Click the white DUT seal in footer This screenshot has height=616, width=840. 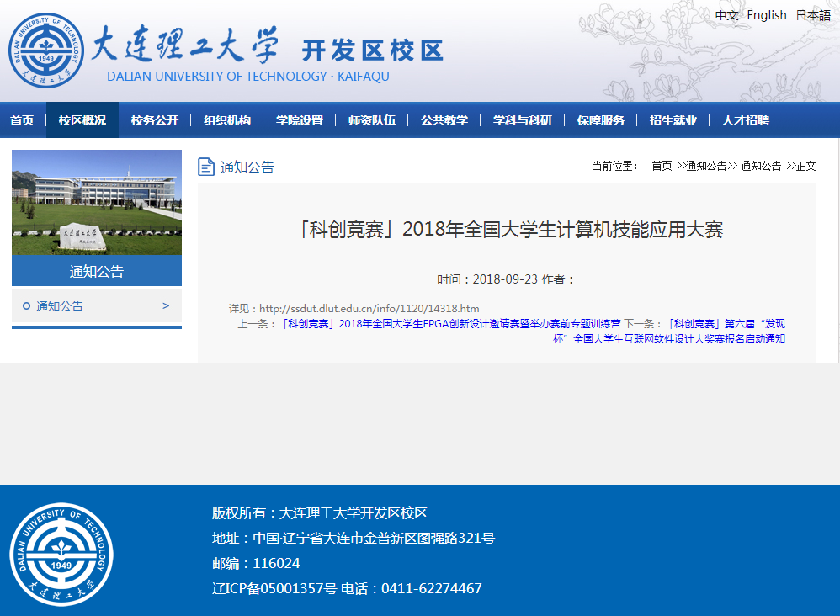coord(61,555)
